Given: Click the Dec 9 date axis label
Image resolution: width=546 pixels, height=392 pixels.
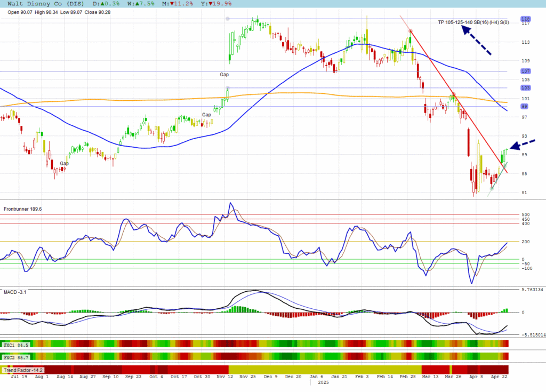Looking at the screenshot, I should pos(270,377).
